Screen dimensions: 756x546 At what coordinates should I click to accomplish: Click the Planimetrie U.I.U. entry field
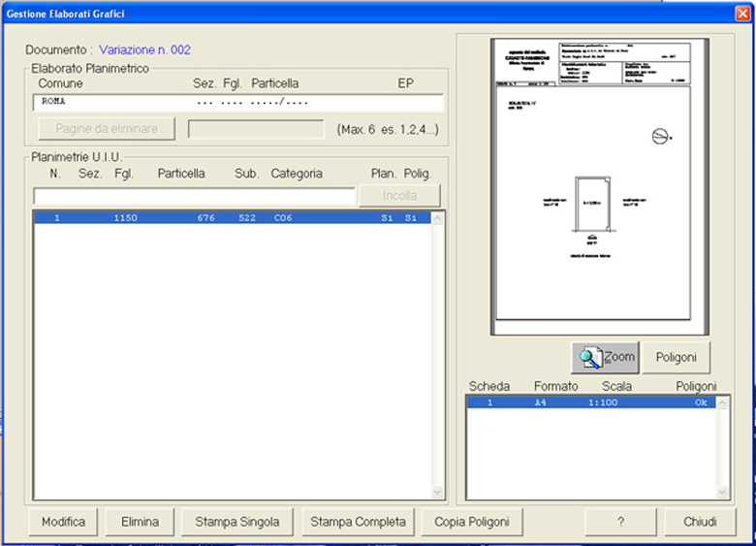(x=194, y=196)
